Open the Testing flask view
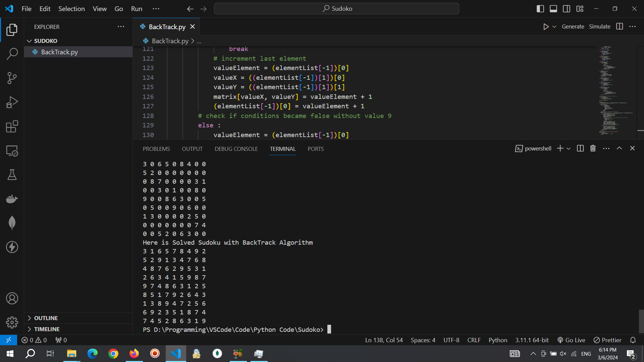The image size is (644, 362). (12, 175)
